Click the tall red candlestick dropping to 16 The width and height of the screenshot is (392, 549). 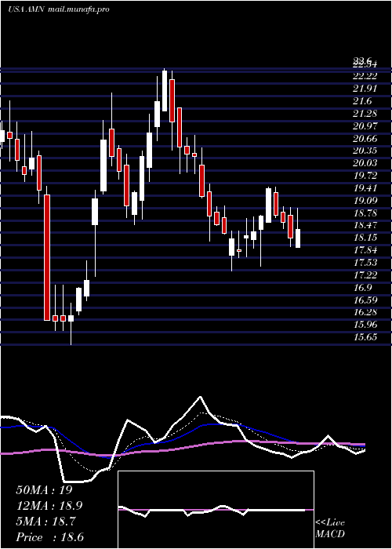click(x=47, y=257)
